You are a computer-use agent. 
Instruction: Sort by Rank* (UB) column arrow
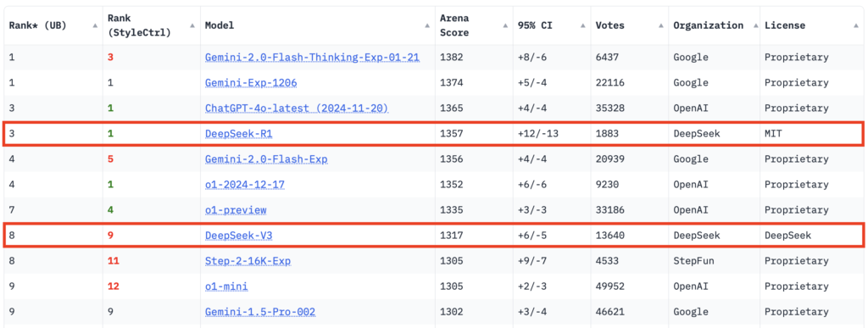click(x=94, y=25)
